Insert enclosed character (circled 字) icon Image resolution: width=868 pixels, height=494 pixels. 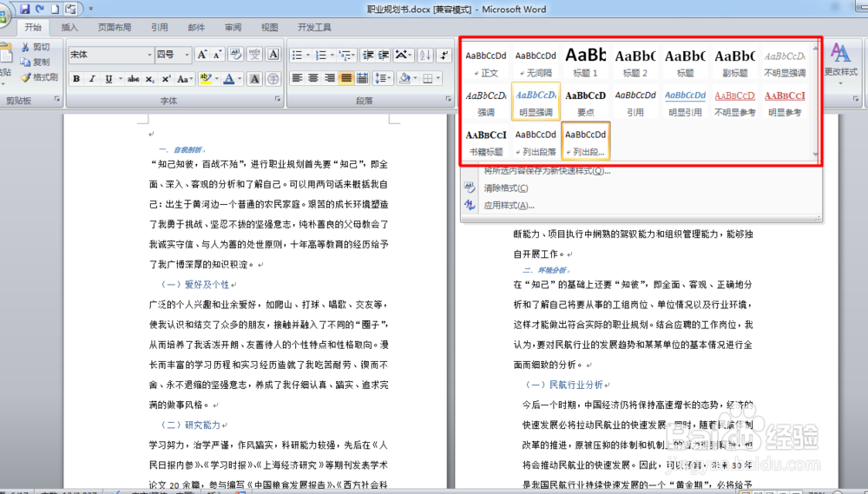tap(273, 79)
